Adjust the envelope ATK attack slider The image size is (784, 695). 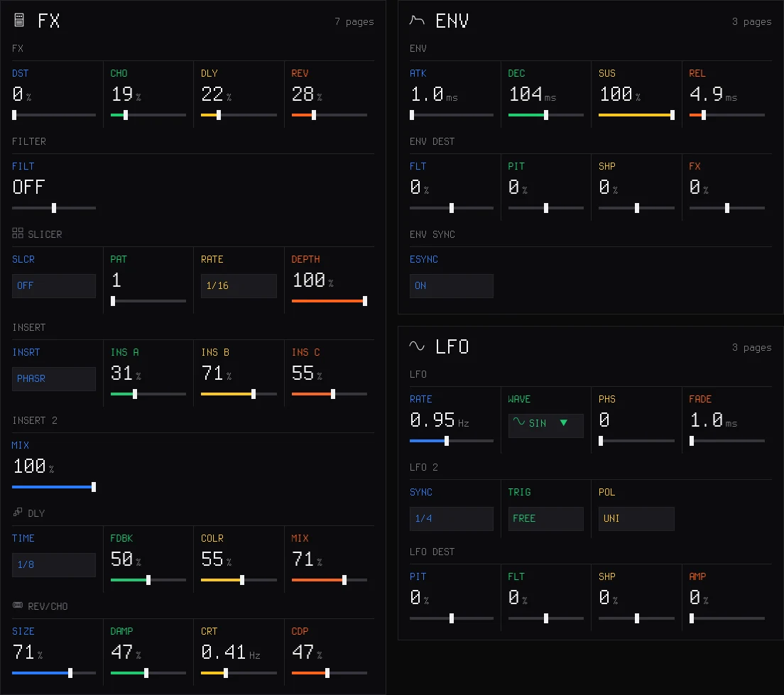click(452, 115)
